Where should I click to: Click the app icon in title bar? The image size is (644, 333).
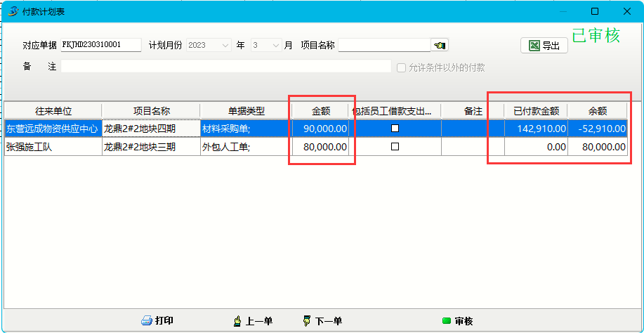pyautogui.click(x=13, y=11)
